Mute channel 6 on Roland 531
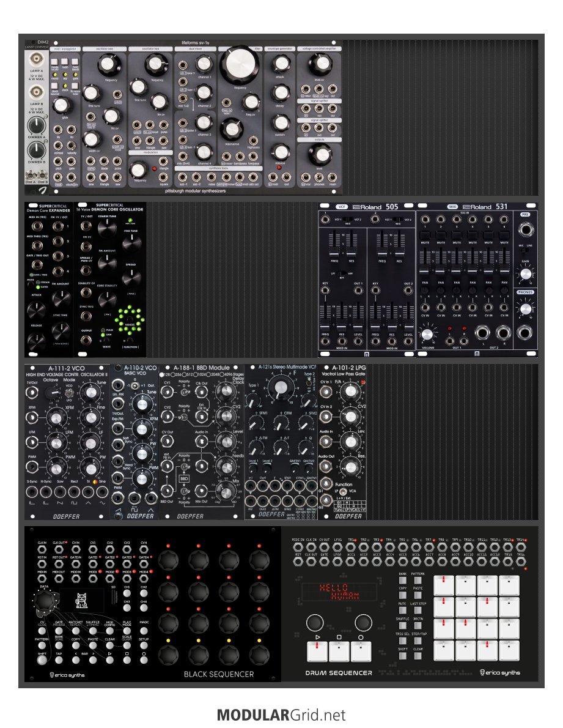 point(504,236)
